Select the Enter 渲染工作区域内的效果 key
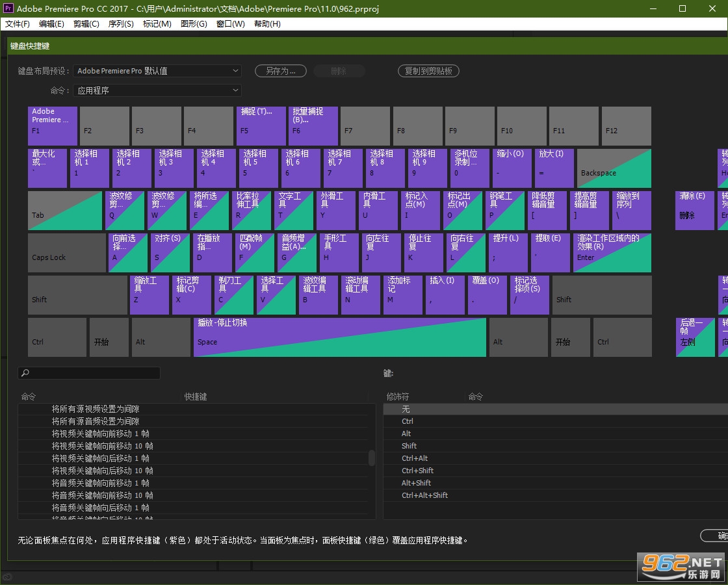Image resolution: width=728 pixels, height=585 pixels. (x=612, y=253)
